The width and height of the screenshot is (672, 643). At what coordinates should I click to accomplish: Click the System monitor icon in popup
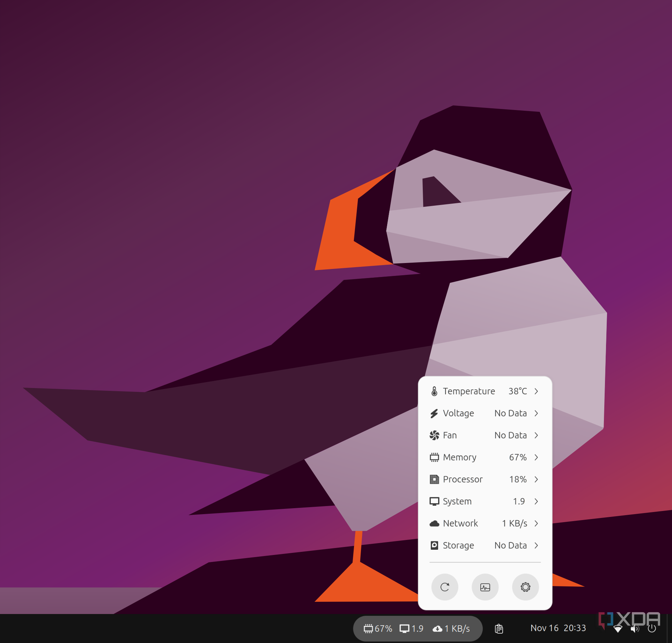click(434, 501)
